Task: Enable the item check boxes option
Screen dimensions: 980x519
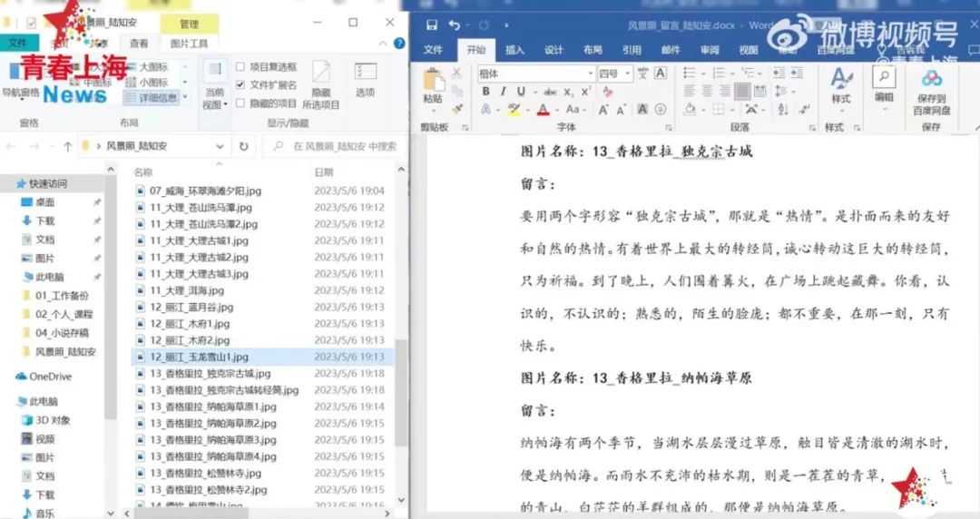Action: (x=240, y=67)
